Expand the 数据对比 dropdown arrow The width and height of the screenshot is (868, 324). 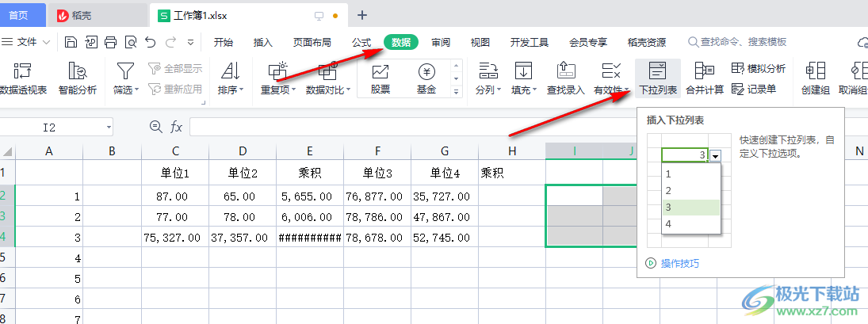pyautogui.click(x=348, y=90)
